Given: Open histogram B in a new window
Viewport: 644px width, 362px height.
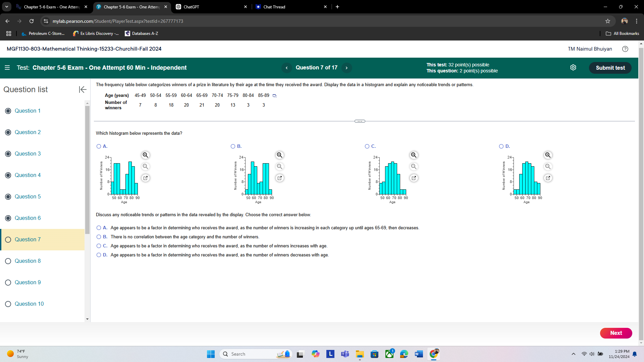Looking at the screenshot, I should 279,178.
